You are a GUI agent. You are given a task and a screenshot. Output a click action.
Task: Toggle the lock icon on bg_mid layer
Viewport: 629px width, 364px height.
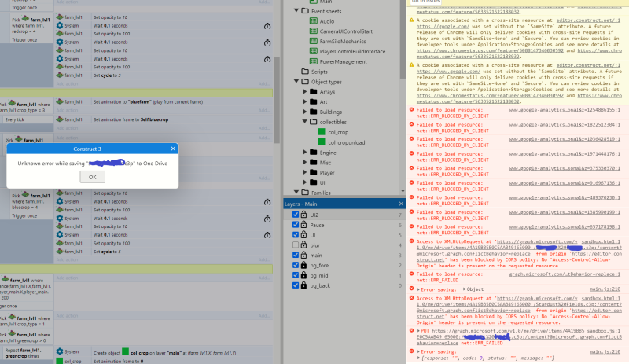point(303,274)
